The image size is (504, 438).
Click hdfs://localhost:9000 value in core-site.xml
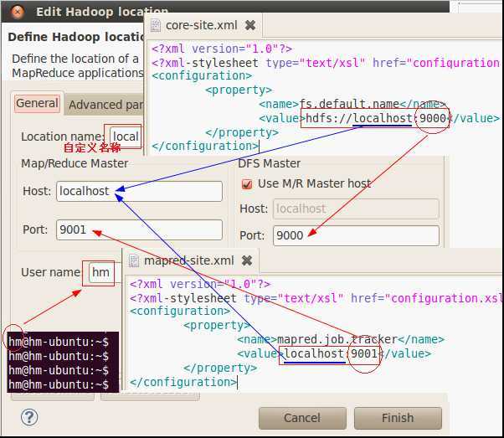pyautogui.click(x=376, y=118)
